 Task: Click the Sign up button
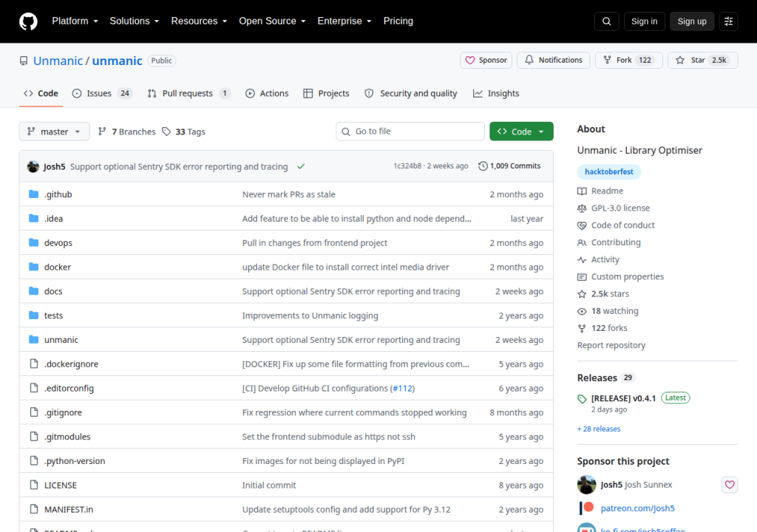point(692,21)
